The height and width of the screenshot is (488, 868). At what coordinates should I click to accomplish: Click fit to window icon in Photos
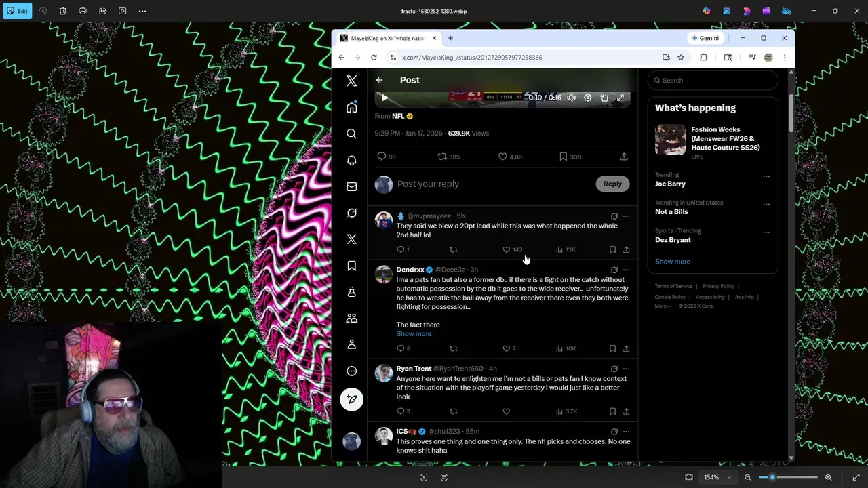coord(689,477)
